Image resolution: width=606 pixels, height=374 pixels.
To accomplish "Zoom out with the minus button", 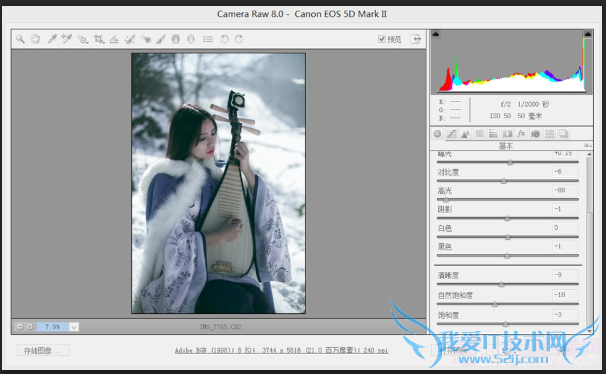I will click(19, 326).
